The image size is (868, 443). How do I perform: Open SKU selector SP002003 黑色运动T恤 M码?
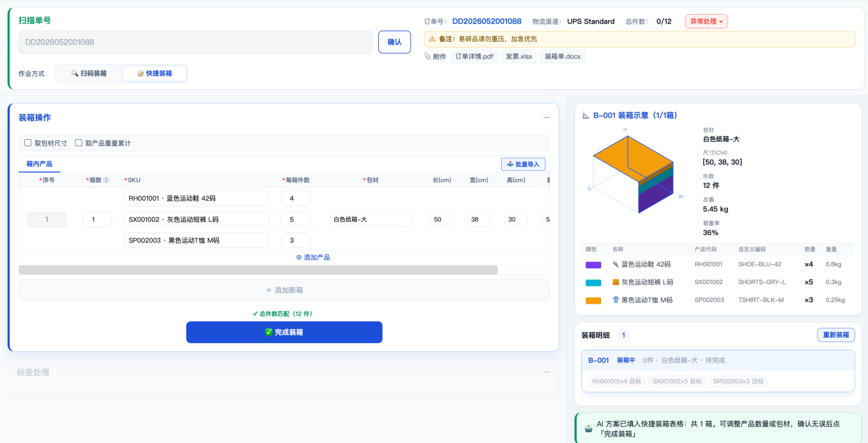coord(197,240)
